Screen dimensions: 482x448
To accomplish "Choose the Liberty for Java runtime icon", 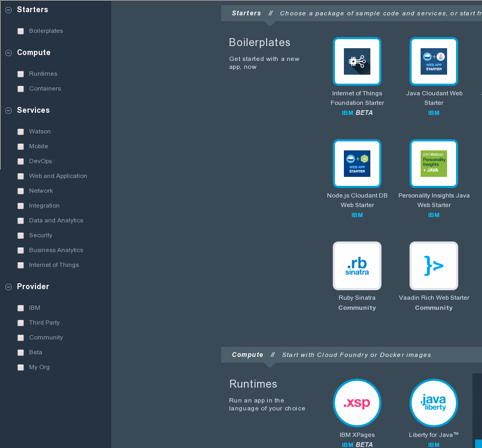I will [433, 403].
